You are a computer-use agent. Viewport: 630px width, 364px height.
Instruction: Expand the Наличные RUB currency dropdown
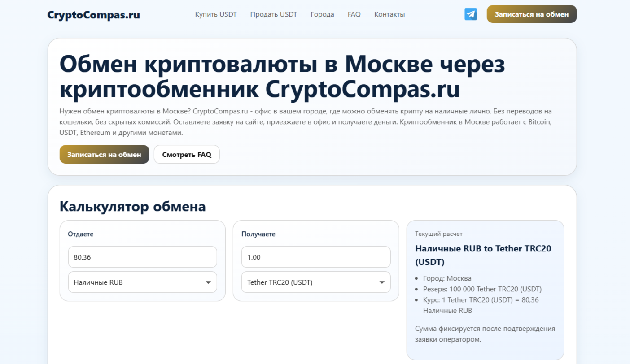click(142, 282)
